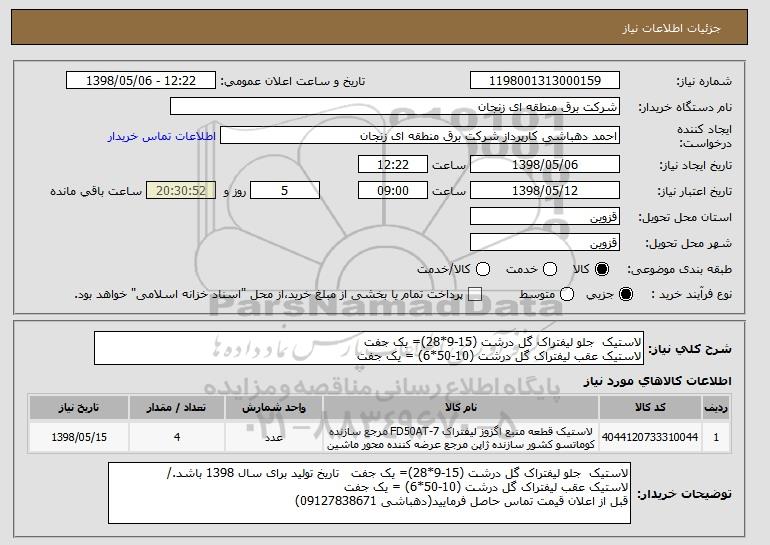
Task: Click the remaining days field showing 5
Action: tap(285, 191)
